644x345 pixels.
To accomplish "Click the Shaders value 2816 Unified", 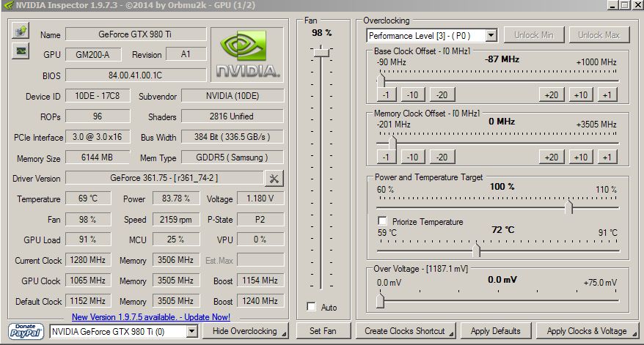I will 232,116.
